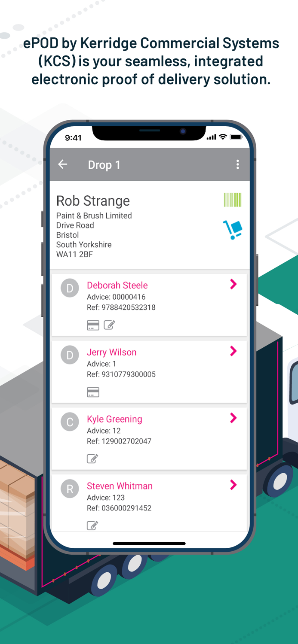
Task: Select Ref: 129002702047 text
Action: 119,441
